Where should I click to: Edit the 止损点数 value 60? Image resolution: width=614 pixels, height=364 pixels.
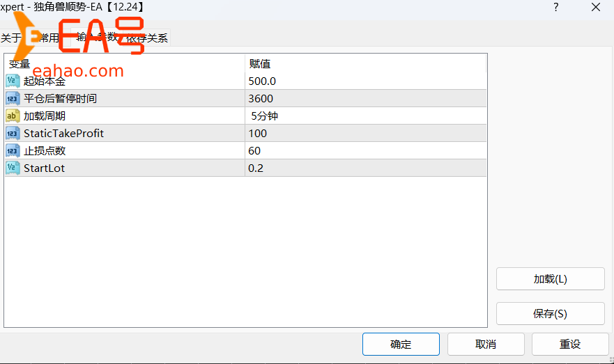(x=366, y=150)
